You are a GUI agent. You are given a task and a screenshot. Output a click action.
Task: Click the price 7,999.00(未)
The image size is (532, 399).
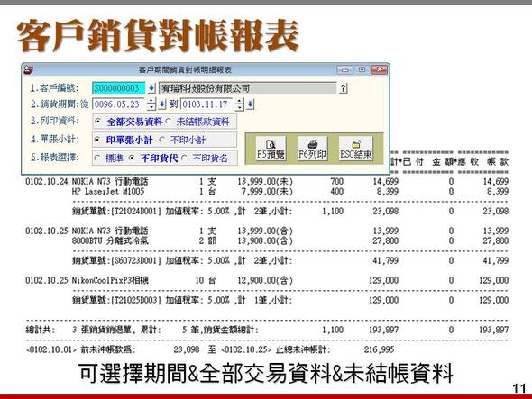(267, 192)
